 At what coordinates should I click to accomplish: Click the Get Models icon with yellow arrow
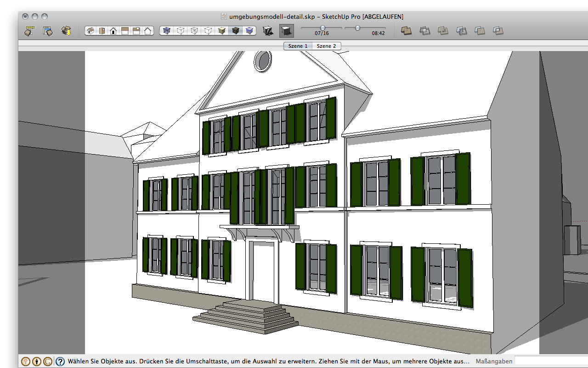tap(66, 31)
